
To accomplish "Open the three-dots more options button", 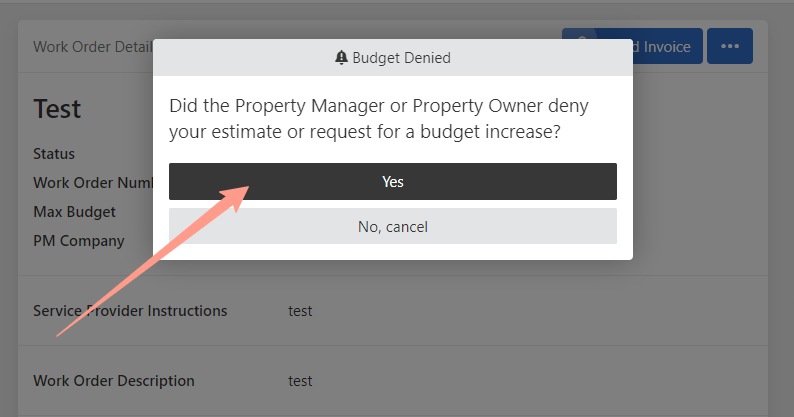I will [730, 46].
